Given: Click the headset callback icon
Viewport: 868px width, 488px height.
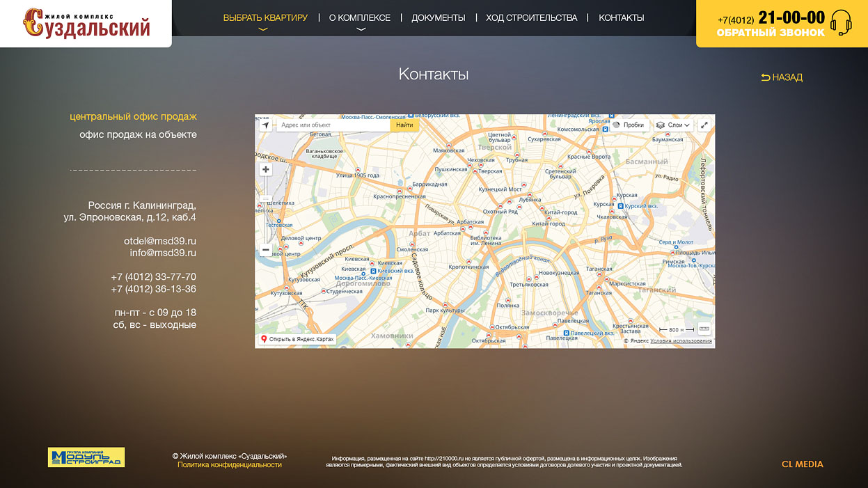Looking at the screenshot, I should [x=841, y=23].
